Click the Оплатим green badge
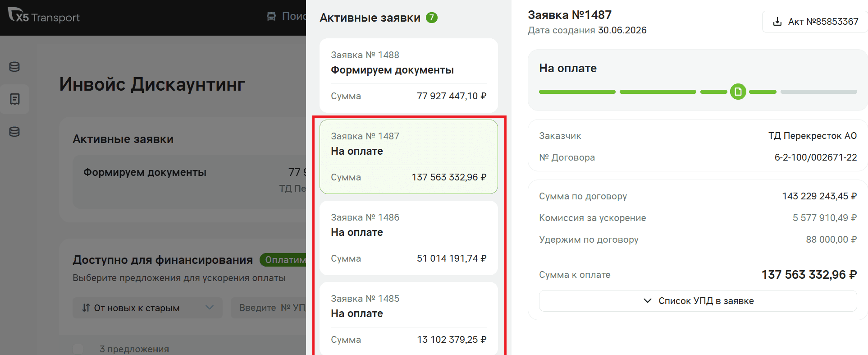 [x=283, y=260]
